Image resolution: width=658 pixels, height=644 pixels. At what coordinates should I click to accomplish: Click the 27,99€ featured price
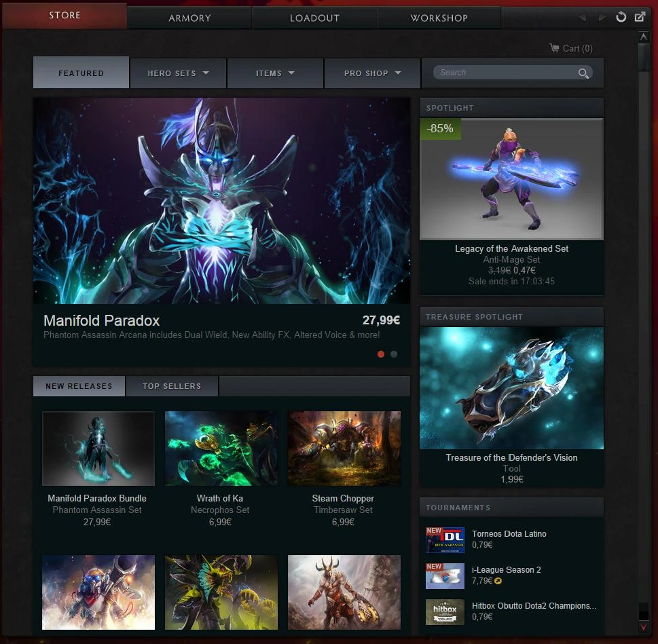pyautogui.click(x=381, y=320)
